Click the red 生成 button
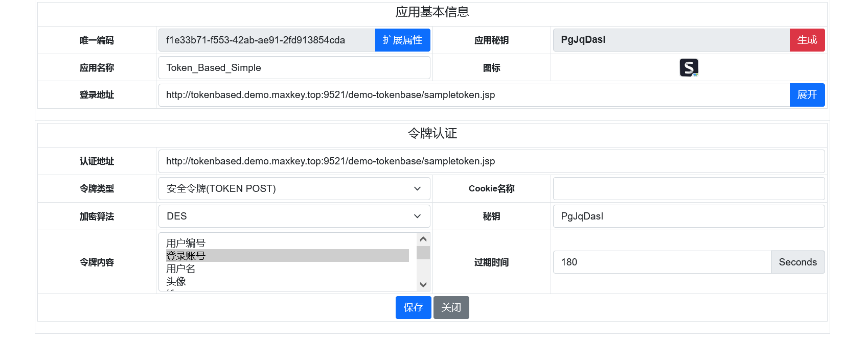The image size is (868, 342). tap(807, 40)
